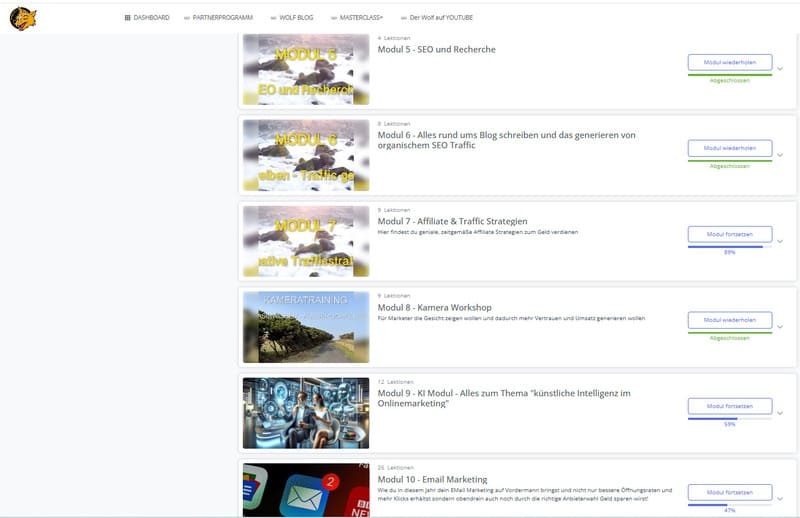Expand the Modul 9 chevron
This screenshot has height=518, width=800.
780,413
